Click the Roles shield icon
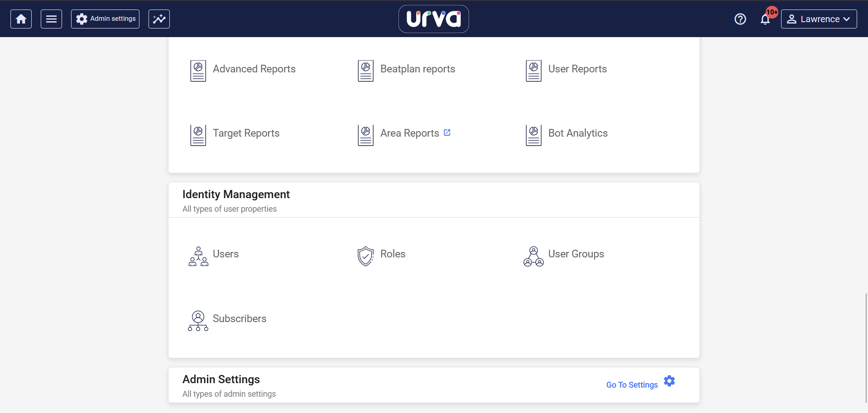This screenshot has width=868, height=413. [x=365, y=256]
